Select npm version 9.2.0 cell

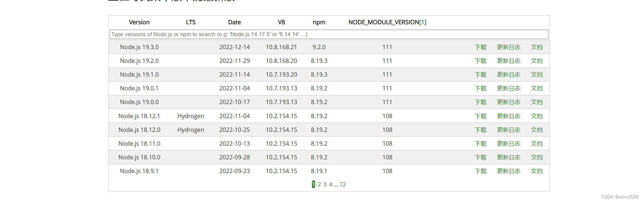[x=319, y=47]
